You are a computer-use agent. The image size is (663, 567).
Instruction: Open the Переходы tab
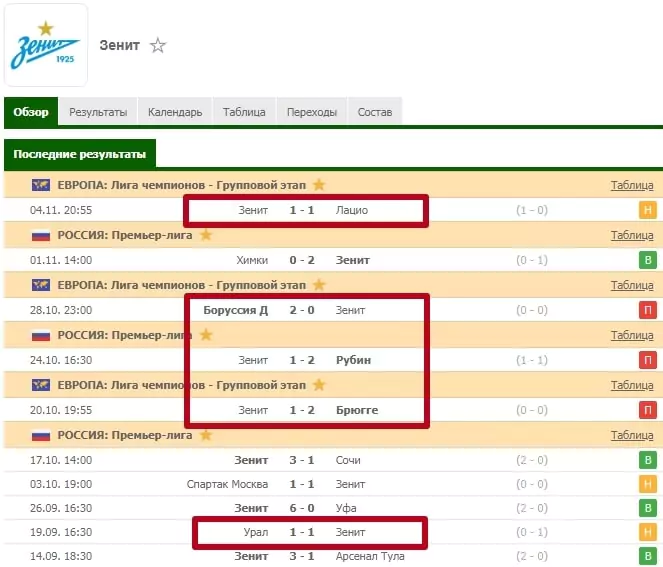pos(312,112)
